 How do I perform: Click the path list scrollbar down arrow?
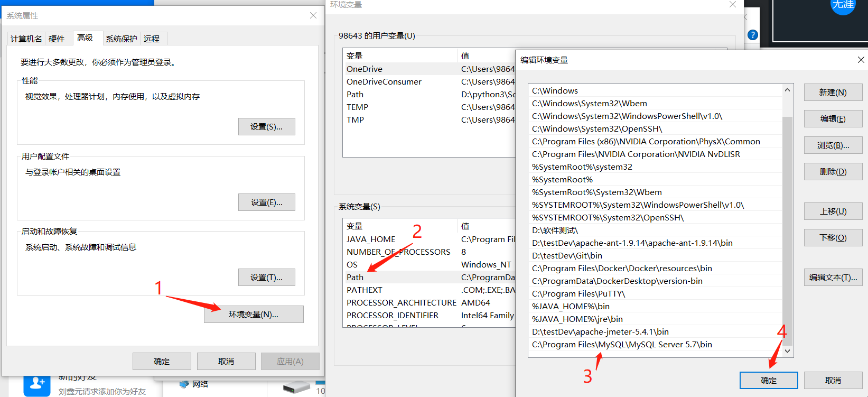point(787,351)
